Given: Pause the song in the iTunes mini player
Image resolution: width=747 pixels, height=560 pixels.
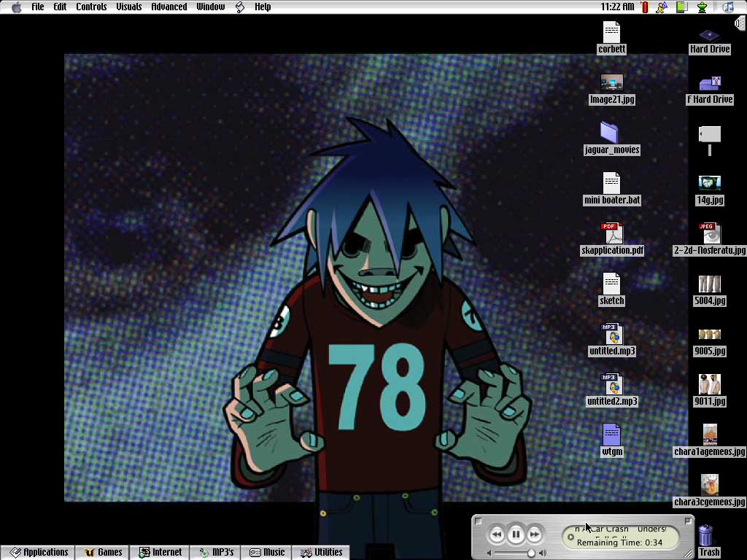Looking at the screenshot, I should click(x=516, y=534).
